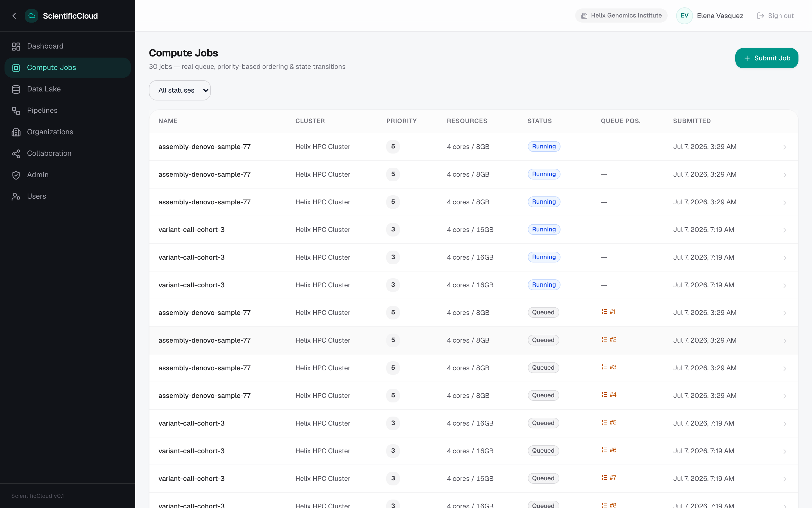Viewport: 812px width, 508px height.
Task: Click the NAME column header
Action: pos(168,121)
